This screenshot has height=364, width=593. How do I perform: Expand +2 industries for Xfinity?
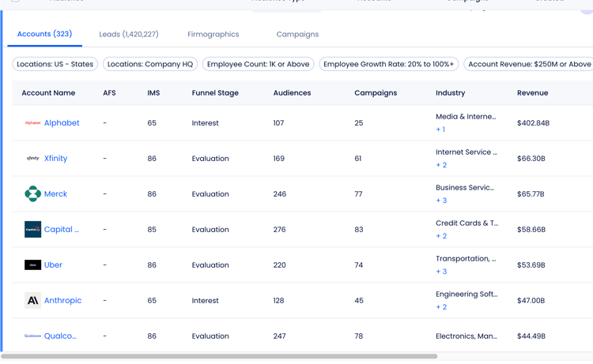[441, 165]
